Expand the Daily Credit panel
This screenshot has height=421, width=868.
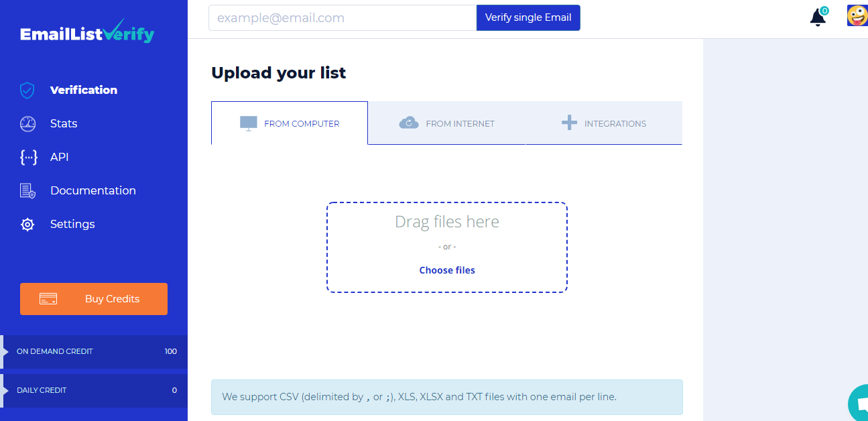click(x=94, y=390)
